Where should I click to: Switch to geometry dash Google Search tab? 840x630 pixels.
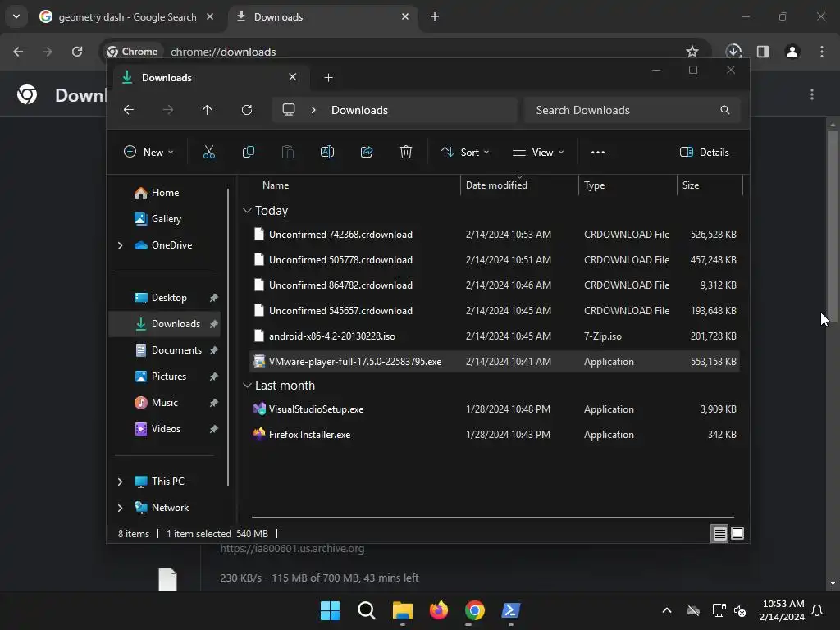pyautogui.click(x=127, y=17)
